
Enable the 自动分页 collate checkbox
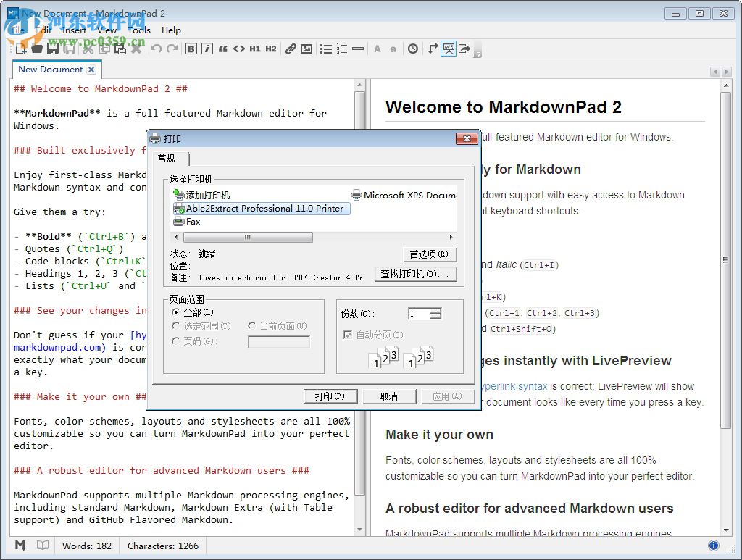coord(349,334)
